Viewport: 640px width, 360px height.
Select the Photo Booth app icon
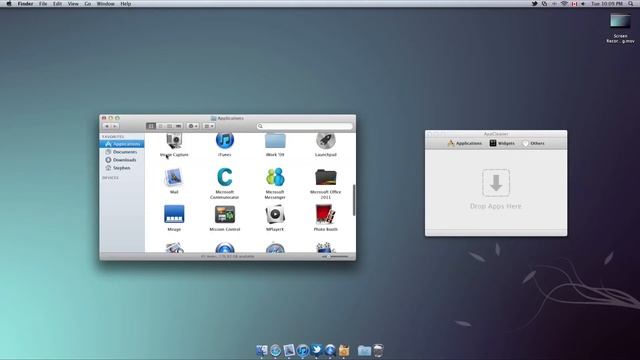(x=325, y=214)
